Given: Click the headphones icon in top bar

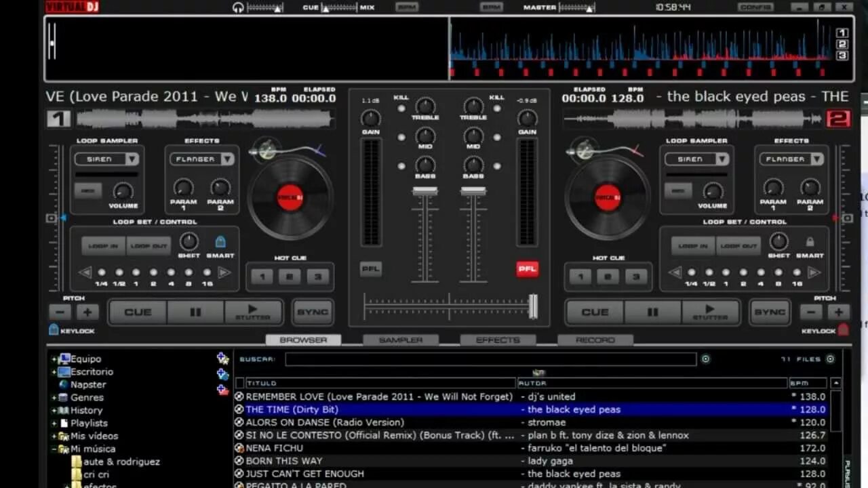Looking at the screenshot, I should click(238, 7).
